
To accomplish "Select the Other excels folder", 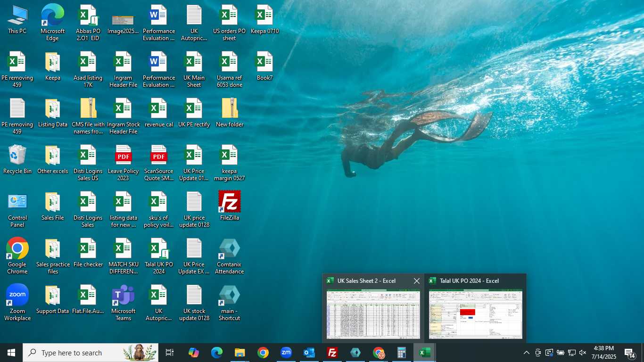I will (52, 160).
